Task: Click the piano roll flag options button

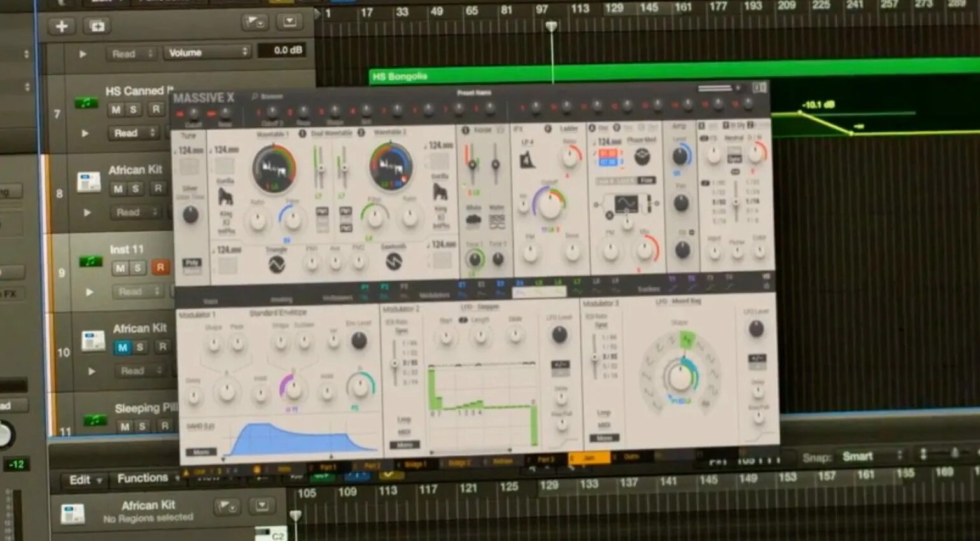Action: [x=226, y=507]
